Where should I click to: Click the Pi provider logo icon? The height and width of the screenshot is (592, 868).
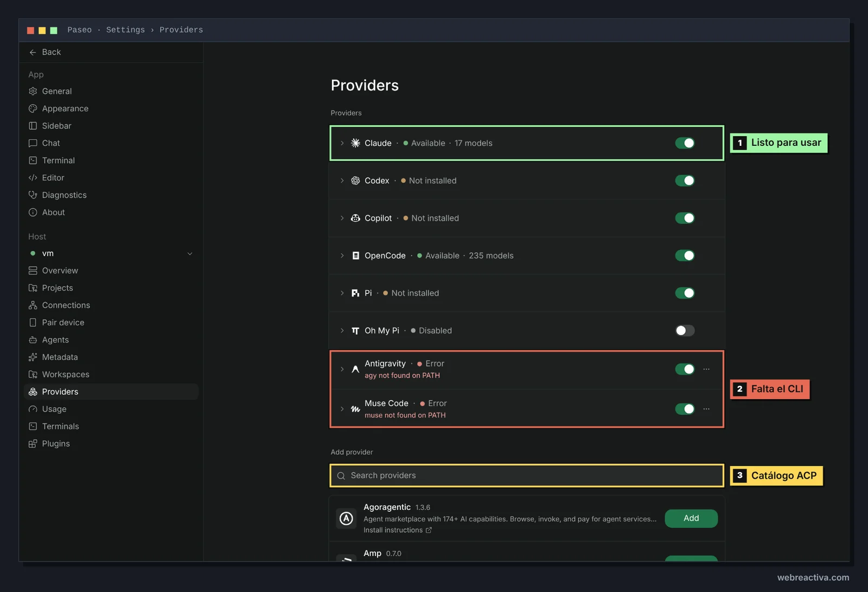(x=355, y=293)
